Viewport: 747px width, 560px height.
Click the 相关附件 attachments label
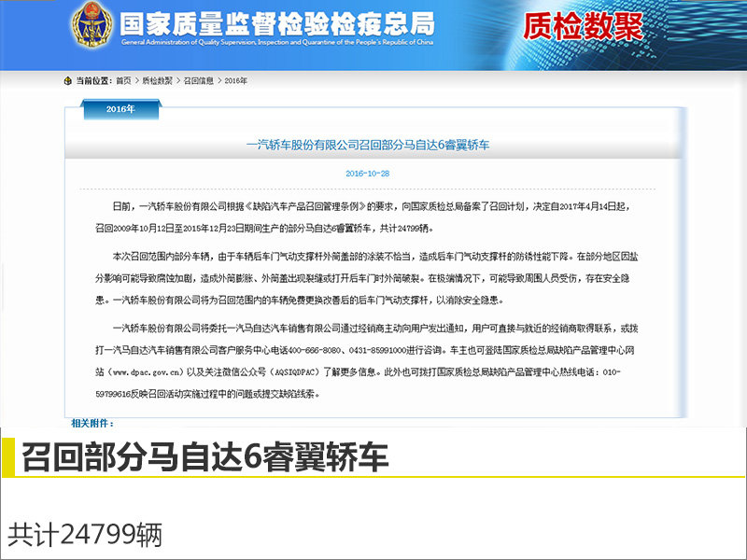click(x=92, y=423)
